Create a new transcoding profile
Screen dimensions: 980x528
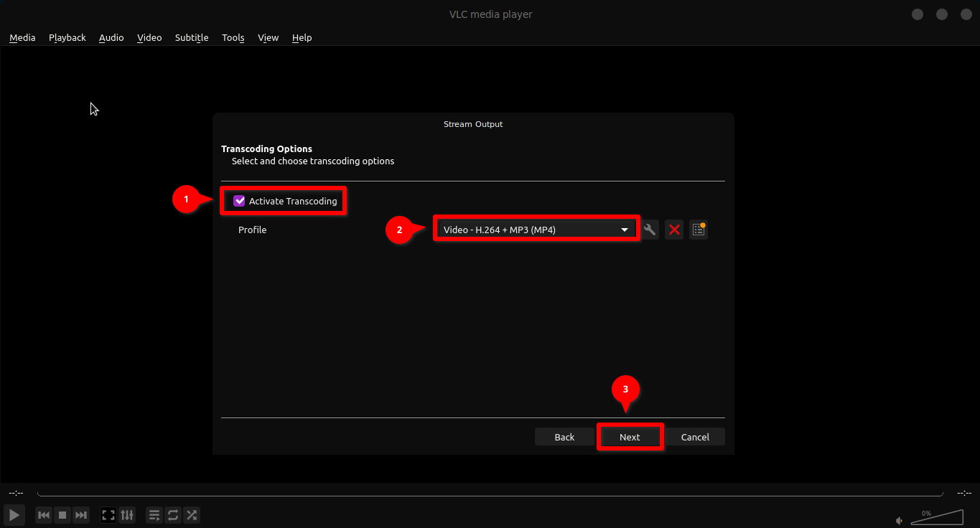click(x=699, y=230)
